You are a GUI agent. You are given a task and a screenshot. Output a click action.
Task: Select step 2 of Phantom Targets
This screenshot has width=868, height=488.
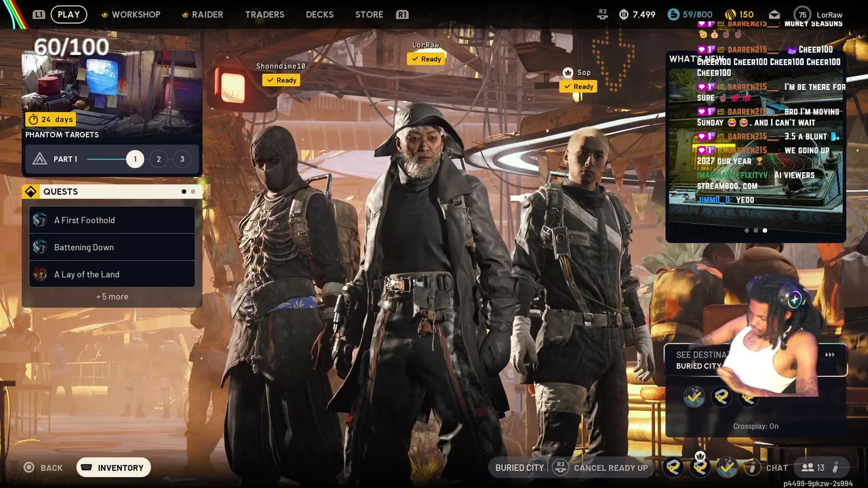click(x=159, y=159)
